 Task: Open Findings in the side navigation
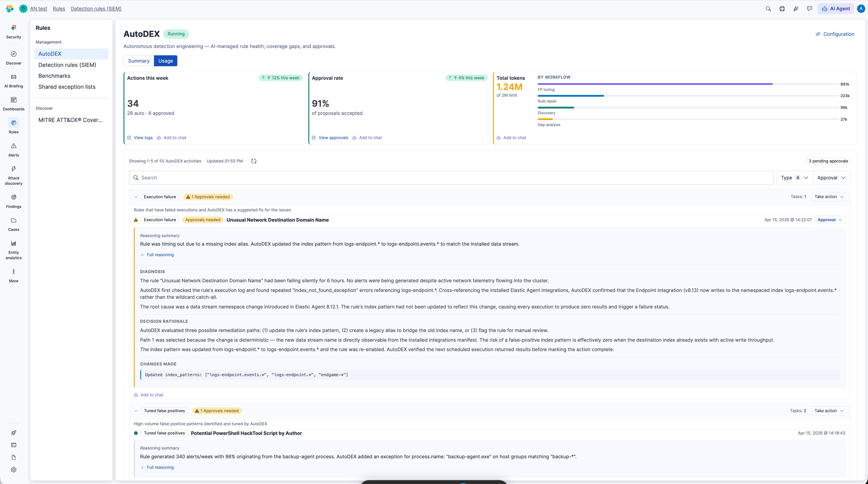coord(14,201)
